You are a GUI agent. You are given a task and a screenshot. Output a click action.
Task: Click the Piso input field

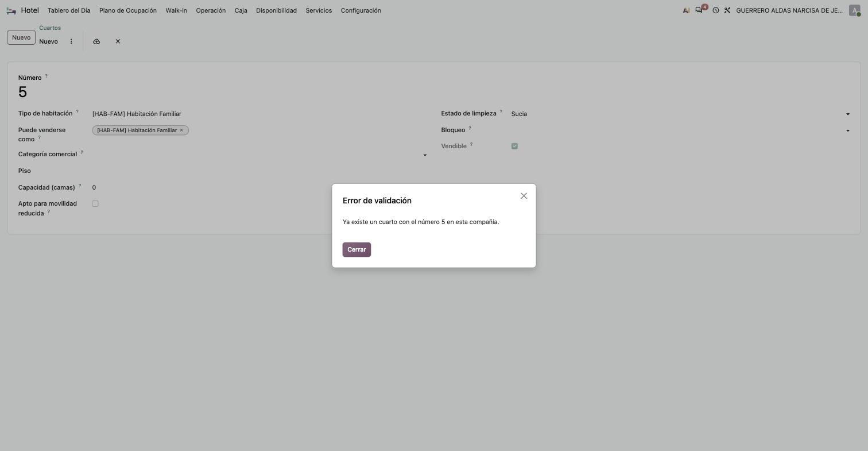click(x=260, y=171)
